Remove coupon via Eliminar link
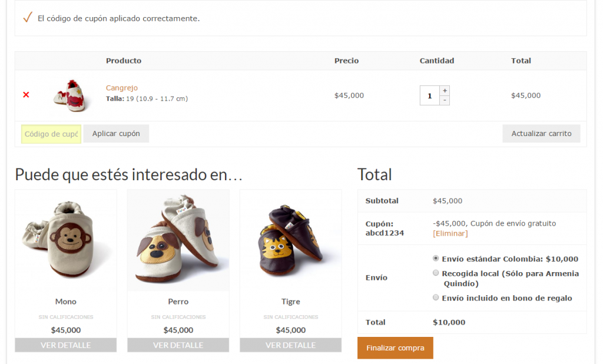This screenshot has width=603, height=364. [450, 233]
